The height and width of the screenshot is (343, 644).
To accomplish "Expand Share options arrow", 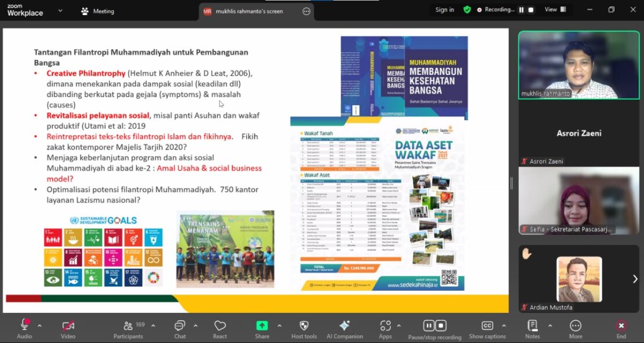I will tap(279, 326).
